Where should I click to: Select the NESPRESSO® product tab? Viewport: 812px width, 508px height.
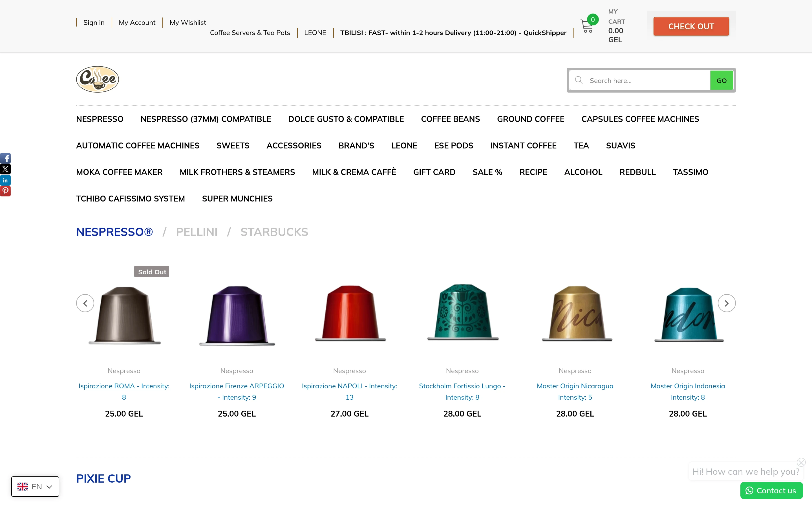click(x=114, y=232)
